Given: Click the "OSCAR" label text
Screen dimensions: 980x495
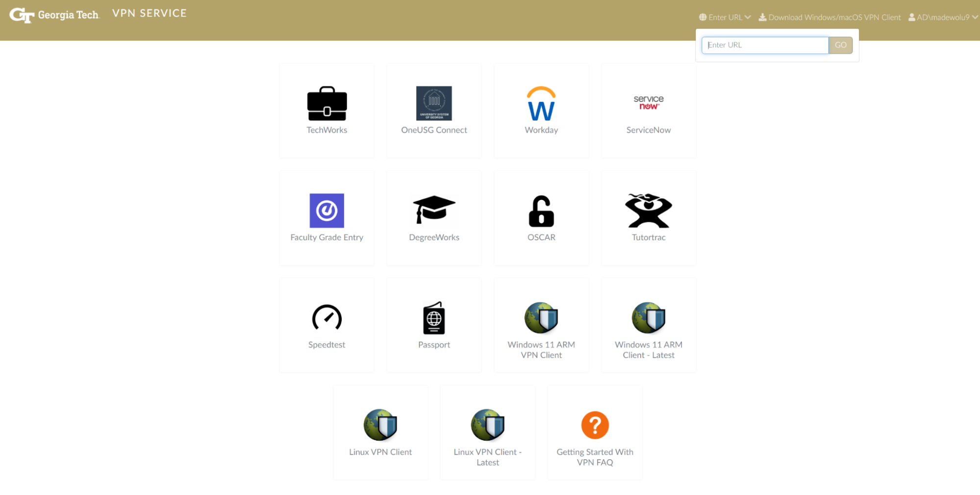Looking at the screenshot, I should point(541,237).
